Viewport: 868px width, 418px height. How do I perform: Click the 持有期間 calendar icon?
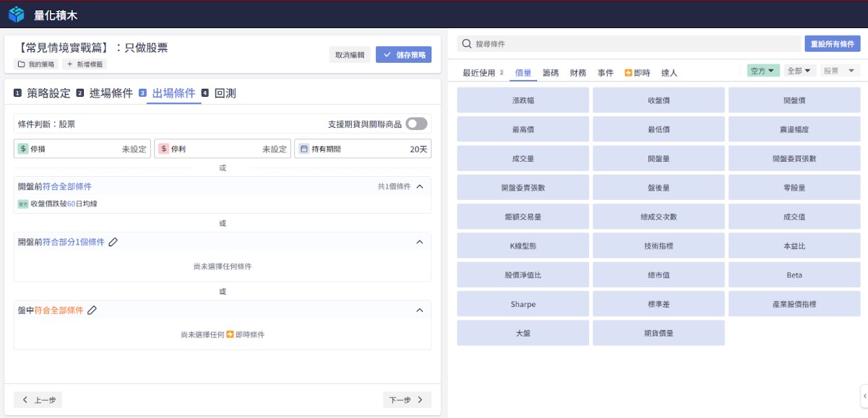[304, 149]
